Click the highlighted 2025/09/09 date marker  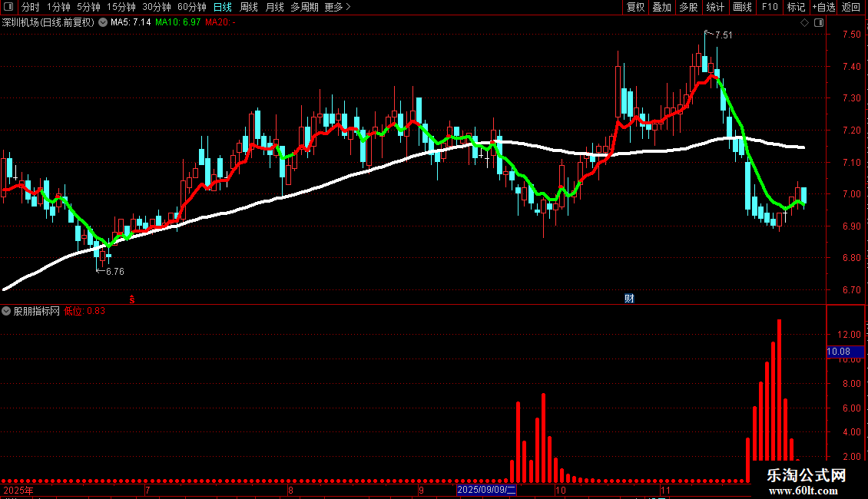coord(486,490)
